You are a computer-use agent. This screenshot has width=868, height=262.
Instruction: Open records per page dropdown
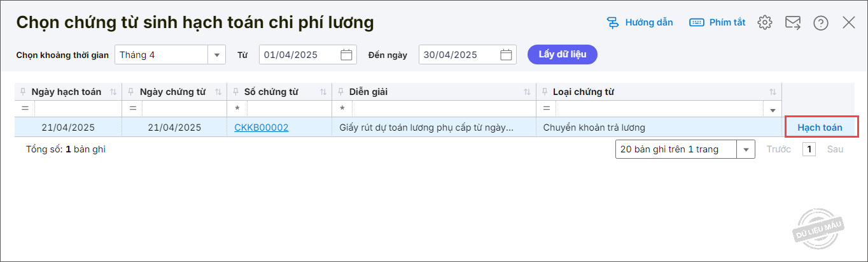pos(745,149)
